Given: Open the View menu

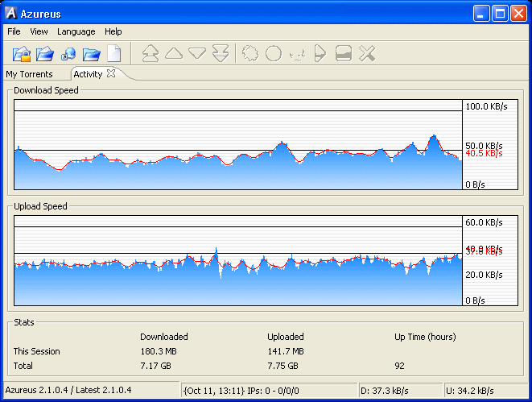Looking at the screenshot, I should click(39, 31).
